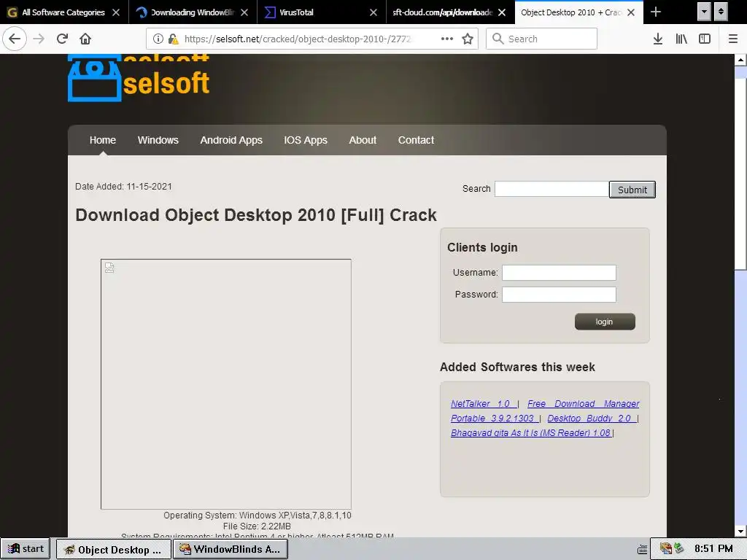Open the Windows menu item
The image size is (747, 560).
click(x=158, y=140)
